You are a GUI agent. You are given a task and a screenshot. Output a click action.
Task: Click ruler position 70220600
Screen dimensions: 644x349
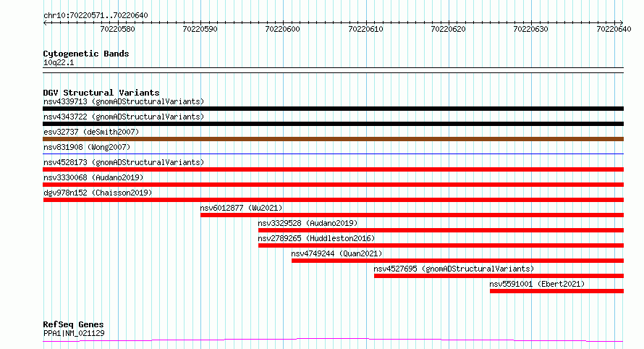point(283,29)
